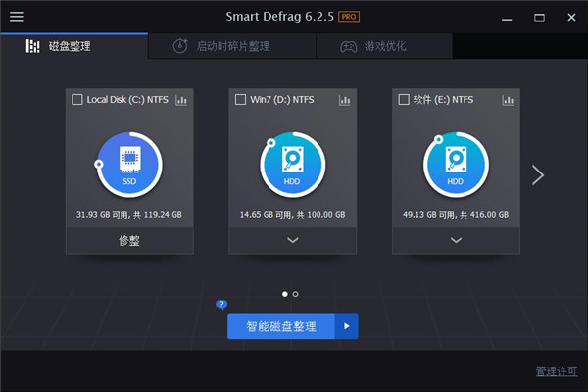Viewport: 588px width, 392px height.
Task: Click the SSD drive circle icon
Action: [x=129, y=165]
